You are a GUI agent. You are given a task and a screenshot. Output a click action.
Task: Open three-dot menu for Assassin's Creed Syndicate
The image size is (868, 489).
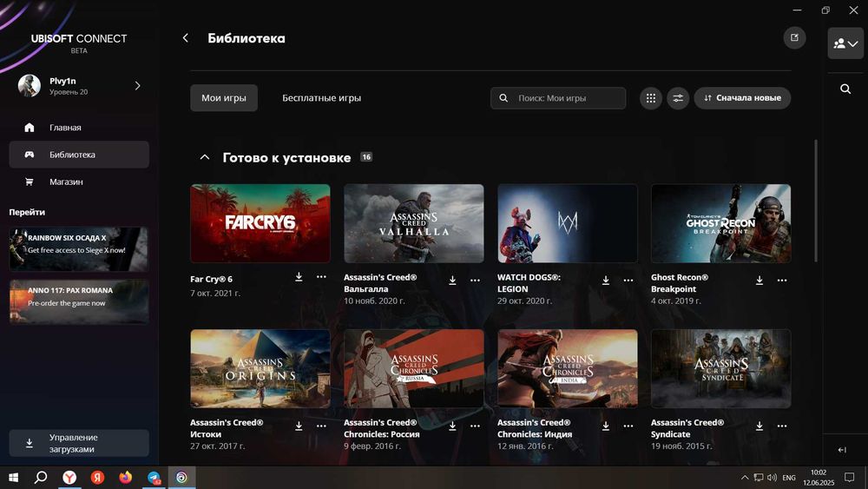pyautogui.click(x=782, y=426)
